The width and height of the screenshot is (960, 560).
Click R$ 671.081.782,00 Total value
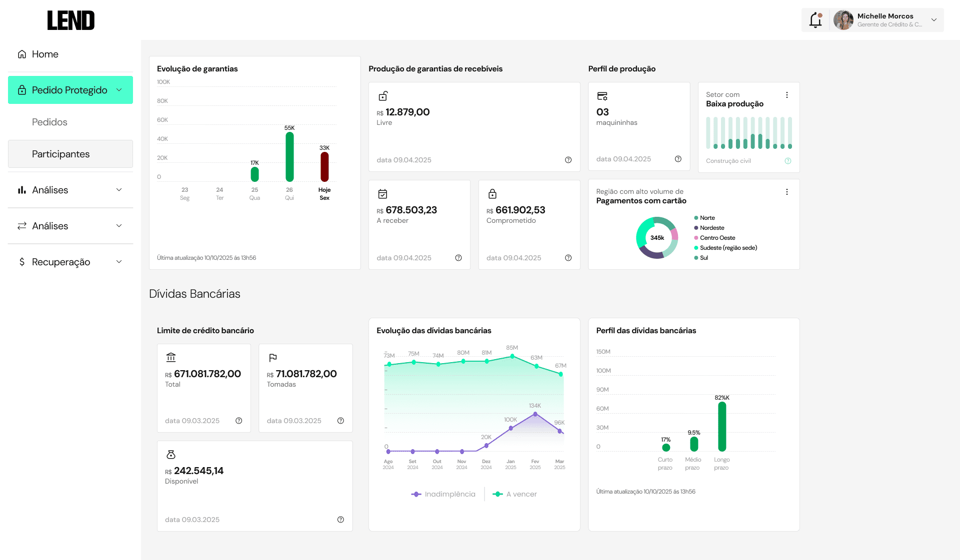pyautogui.click(x=203, y=374)
